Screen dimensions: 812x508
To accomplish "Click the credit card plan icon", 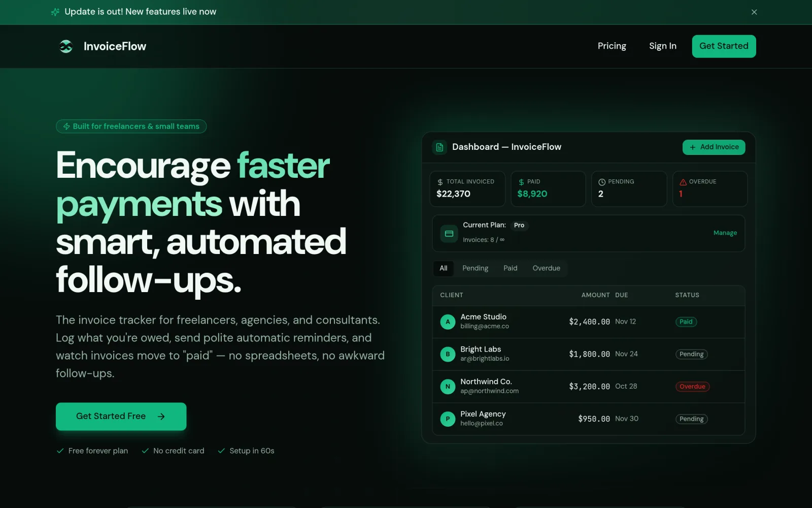I will 449,234.
